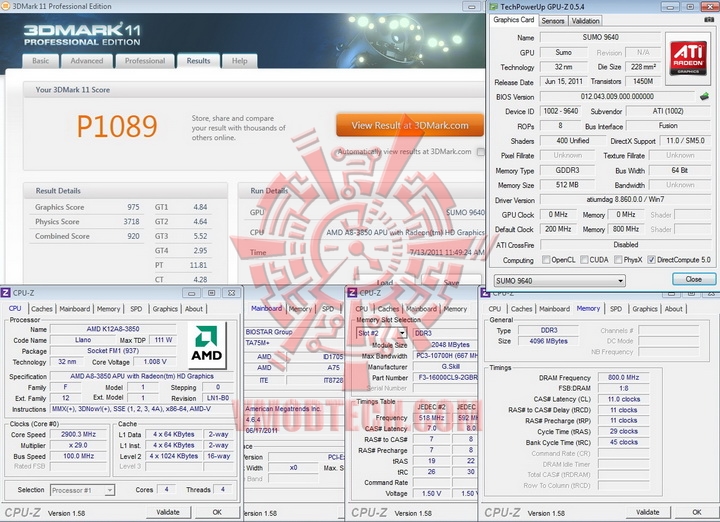The width and height of the screenshot is (720, 522).
Task: Open the SPD tab in the CPU-Z Memory window
Action: pos(616,309)
